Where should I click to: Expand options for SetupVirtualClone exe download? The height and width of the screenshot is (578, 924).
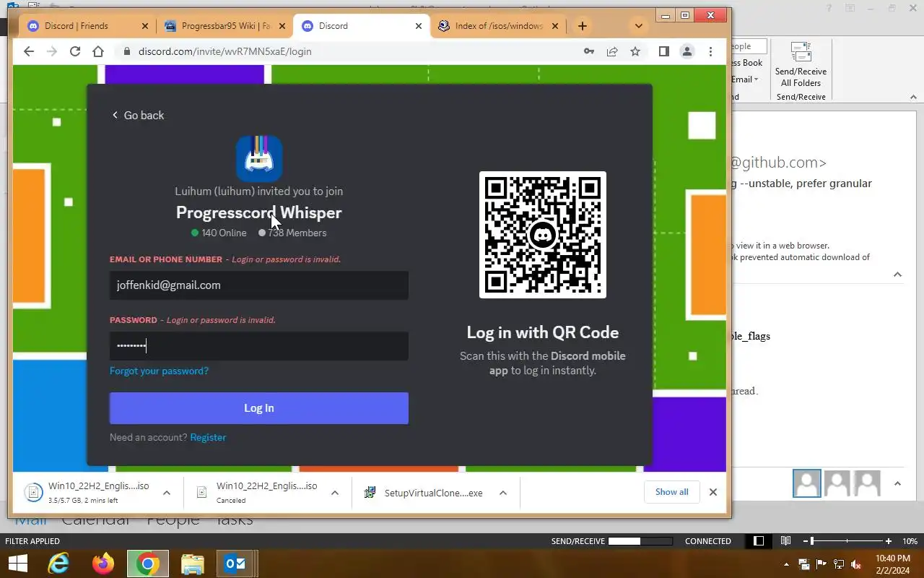click(503, 493)
